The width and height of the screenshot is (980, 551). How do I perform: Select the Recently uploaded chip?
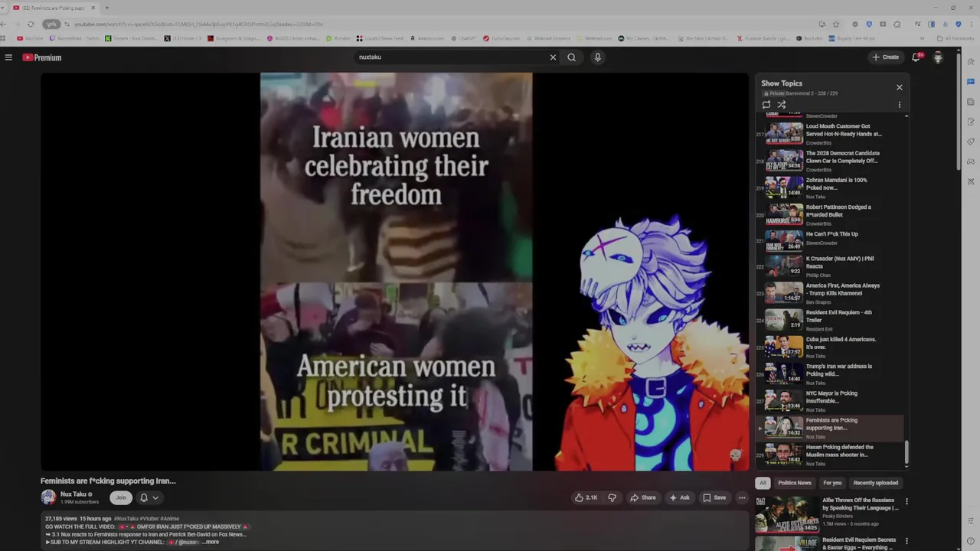[x=876, y=483]
